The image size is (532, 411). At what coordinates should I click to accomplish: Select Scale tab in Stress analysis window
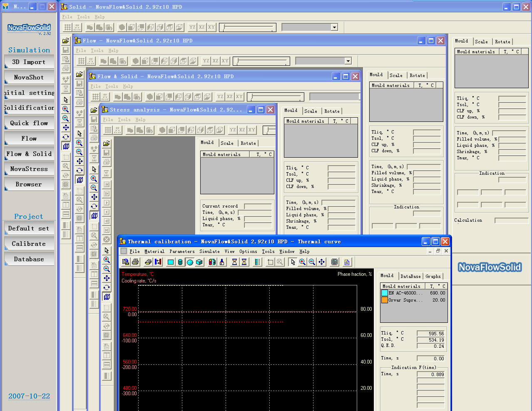coord(227,143)
